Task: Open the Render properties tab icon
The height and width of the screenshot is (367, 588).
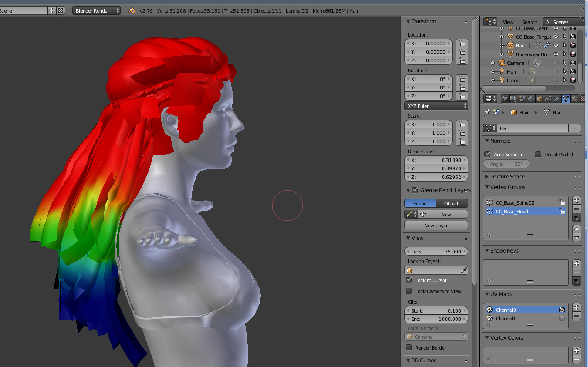Action: click(505, 99)
